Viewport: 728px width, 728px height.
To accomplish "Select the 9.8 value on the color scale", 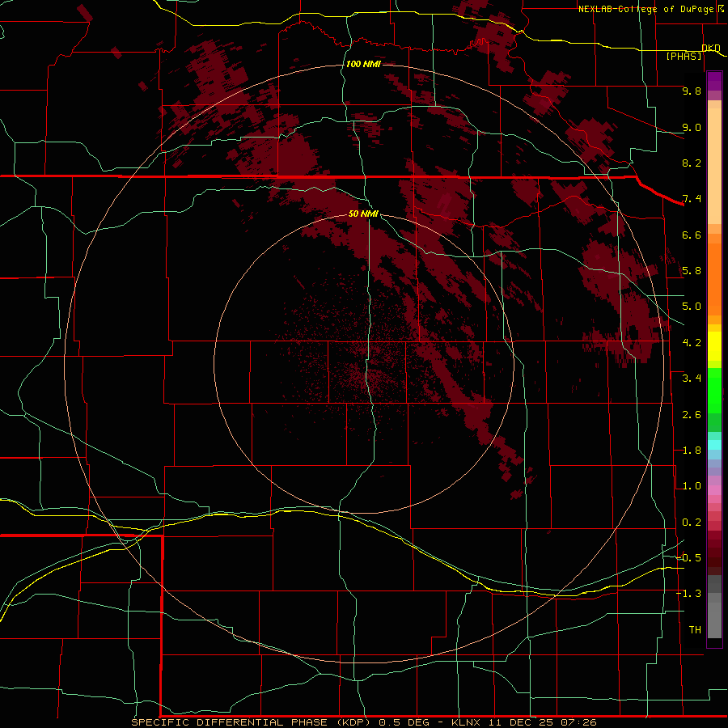I will pos(692,91).
